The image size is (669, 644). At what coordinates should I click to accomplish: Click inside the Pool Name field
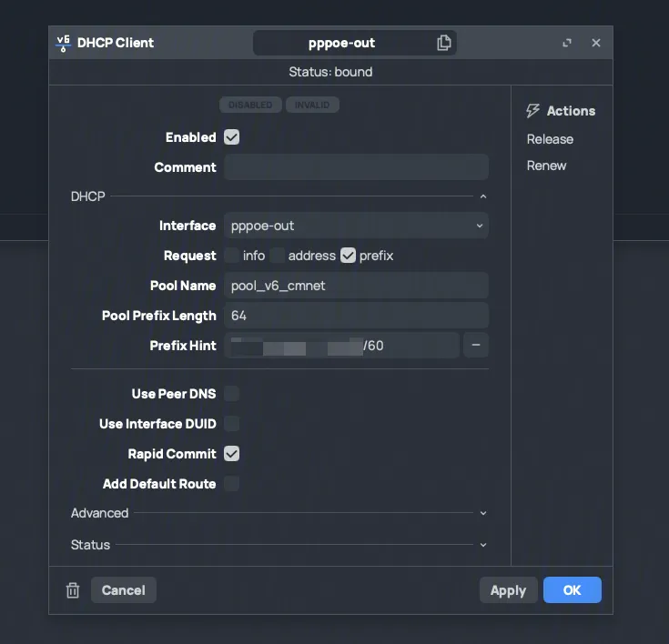click(x=356, y=286)
